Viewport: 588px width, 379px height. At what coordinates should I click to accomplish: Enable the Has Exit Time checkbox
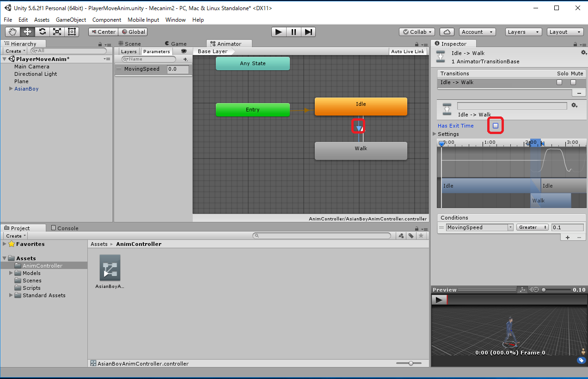496,126
